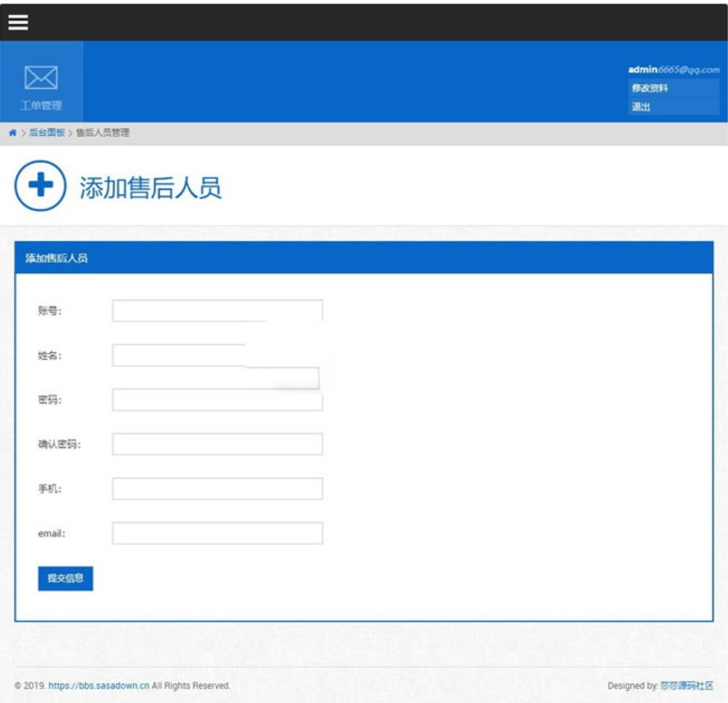
Task: Click the 账号 input field
Action: click(217, 309)
